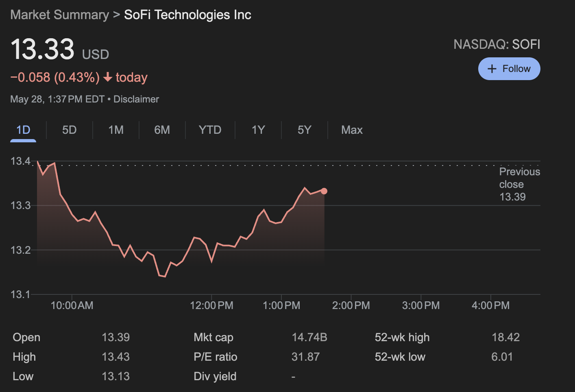
Task: Click the Follow button
Action: [509, 69]
